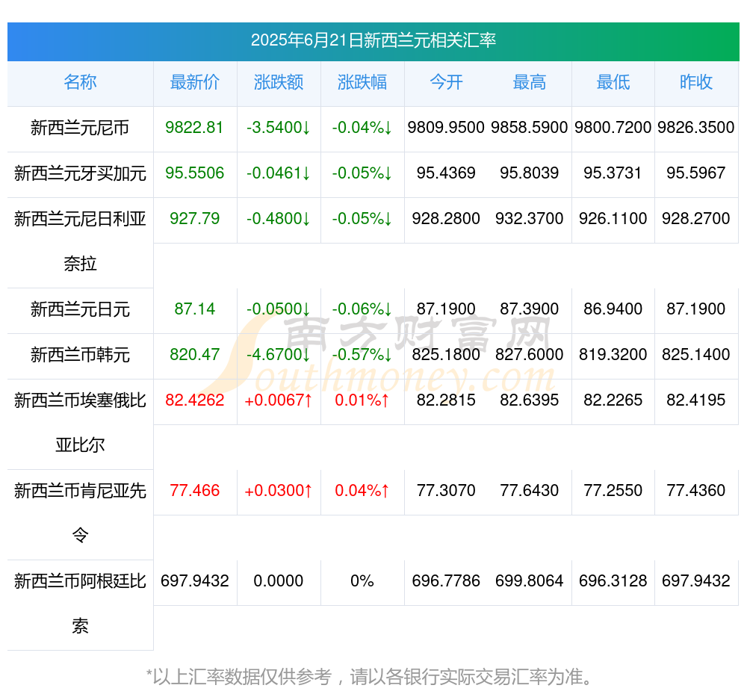
Task: Click the disclaimer starting with *以上汇率数据仅供参考
Action: (369, 677)
